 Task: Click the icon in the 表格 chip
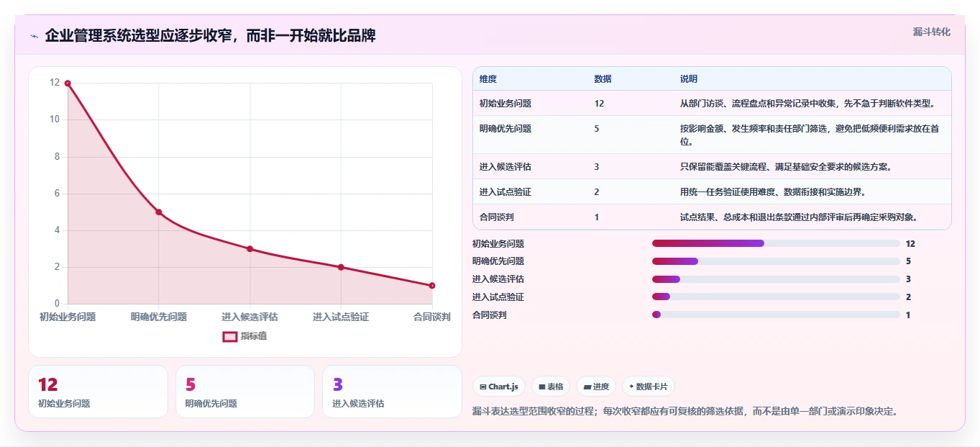click(542, 387)
